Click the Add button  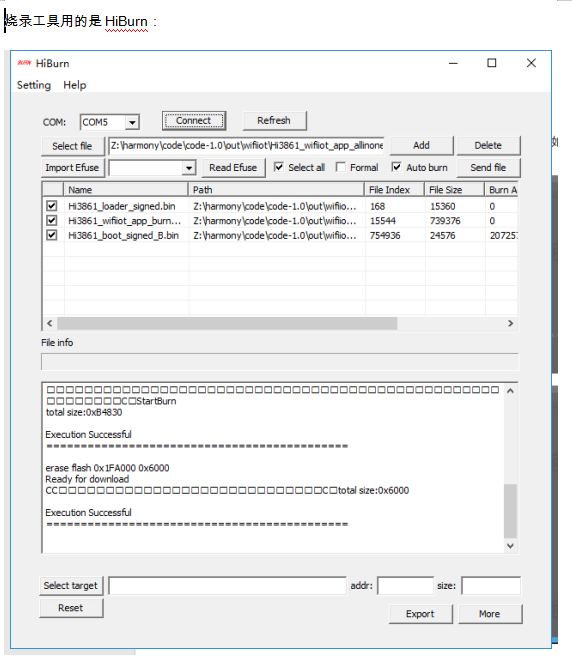click(421, 145)
